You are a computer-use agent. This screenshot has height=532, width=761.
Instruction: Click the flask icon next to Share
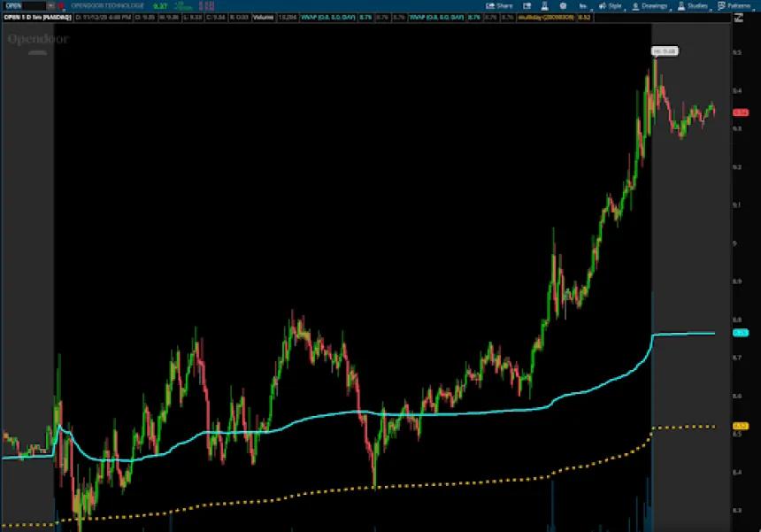(x=544, y=6)
